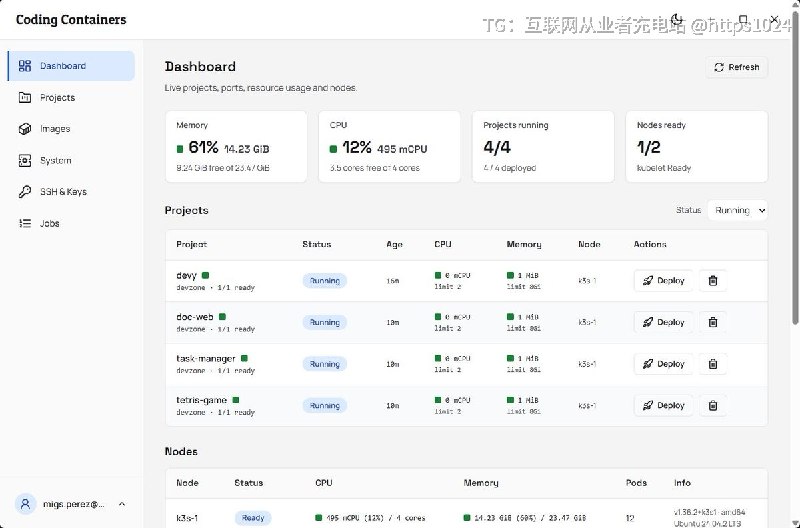Refresh the dashboard
Screen dimensions: 800x528
point(737,67)
